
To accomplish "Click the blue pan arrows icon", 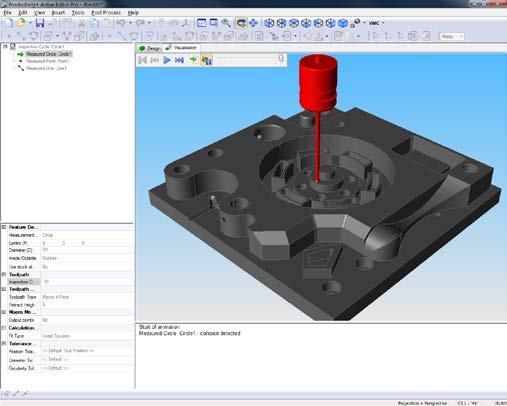I will click(x=253, y=23).
